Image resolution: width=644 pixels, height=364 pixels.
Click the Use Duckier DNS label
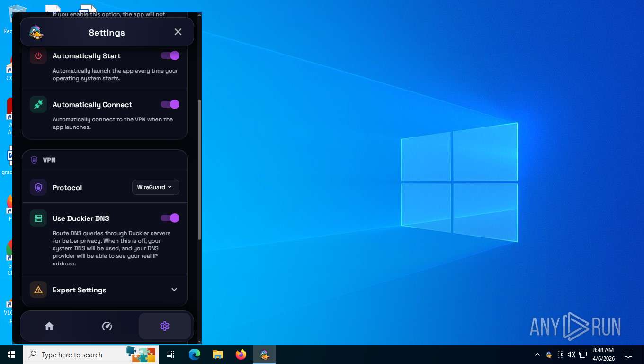(81, 218)
